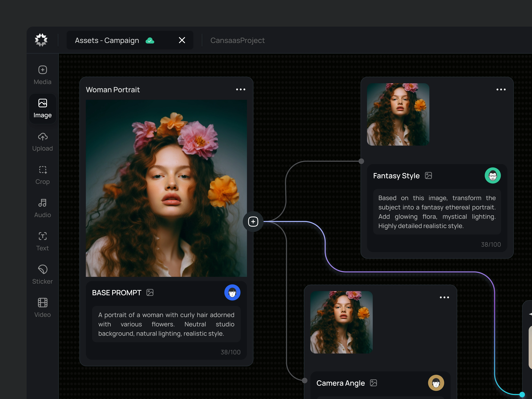Click the star logo icon
The image size is (532, 399).
click(41, 40)
